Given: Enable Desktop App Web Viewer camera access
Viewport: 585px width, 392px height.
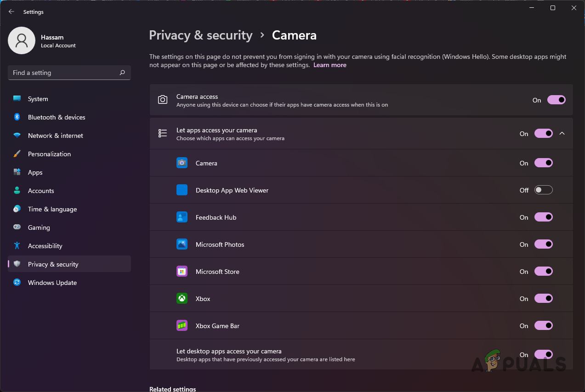Looking at the screenshot, I should 543,189.
